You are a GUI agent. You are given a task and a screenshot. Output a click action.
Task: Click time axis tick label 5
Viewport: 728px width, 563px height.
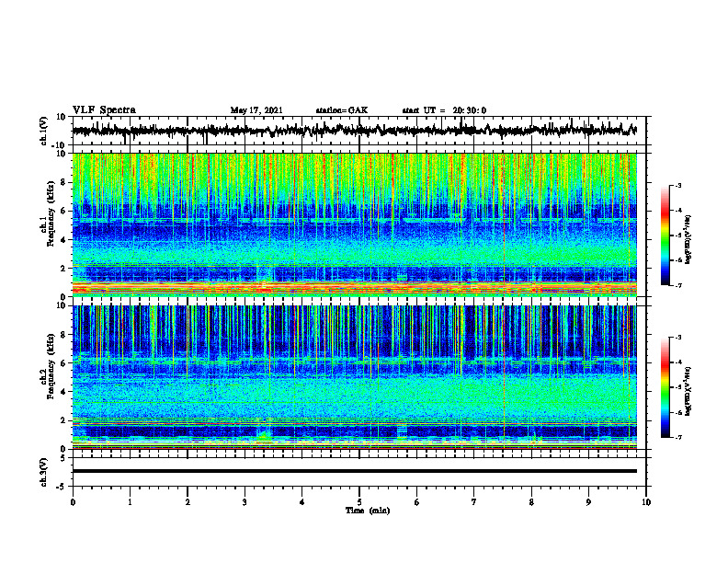[359, 502]
